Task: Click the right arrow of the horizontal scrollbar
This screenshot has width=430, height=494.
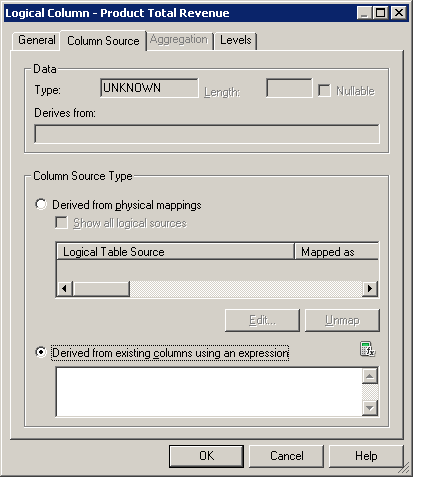Action: (369, 288)
